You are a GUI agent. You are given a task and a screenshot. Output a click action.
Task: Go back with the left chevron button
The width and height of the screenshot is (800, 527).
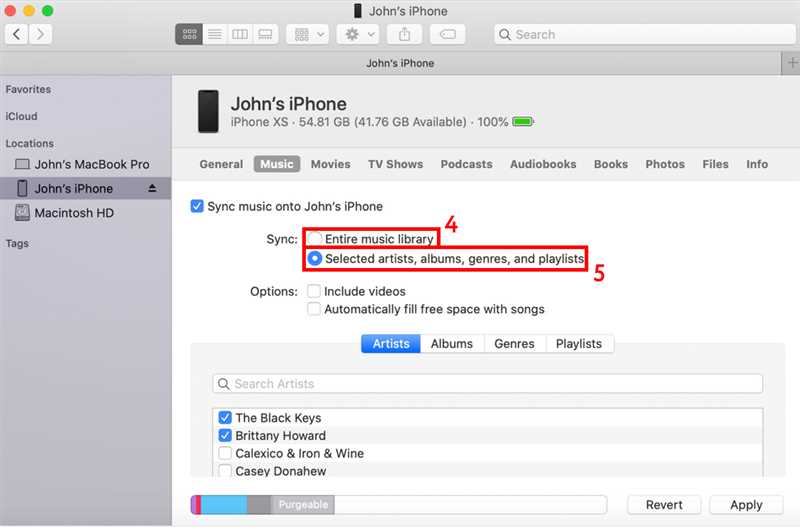pyautogui.click(x=16, y=34)
